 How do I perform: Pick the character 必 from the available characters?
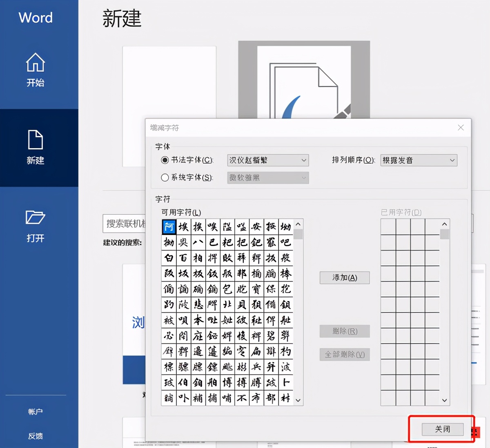click(x=169, y=336)
